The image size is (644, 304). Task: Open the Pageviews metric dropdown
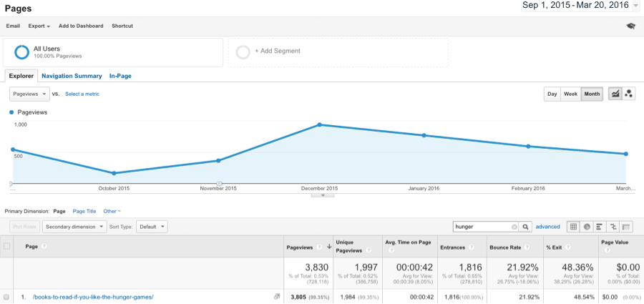(29, 94)
